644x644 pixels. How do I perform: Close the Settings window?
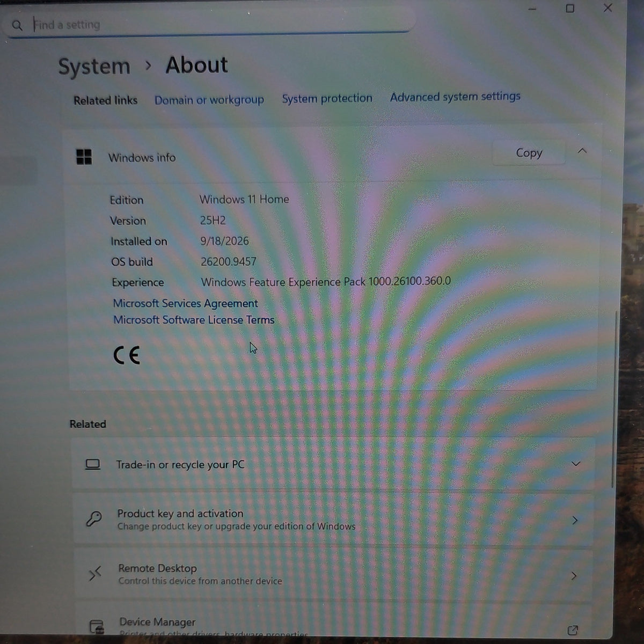point(608,8)
